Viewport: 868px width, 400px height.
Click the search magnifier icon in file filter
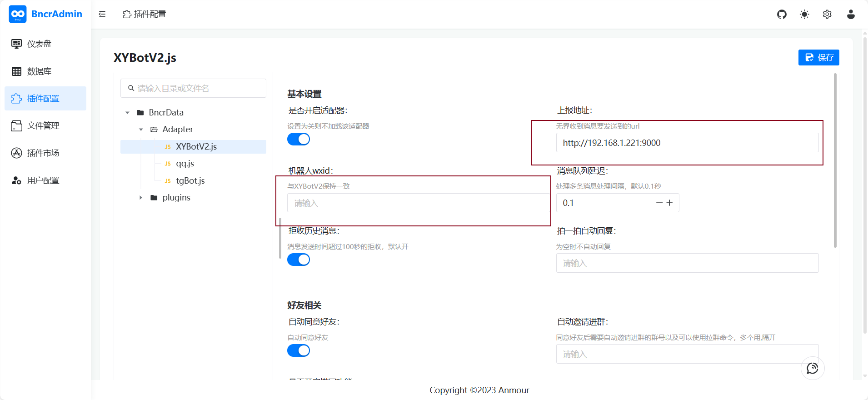coord(131,88)
